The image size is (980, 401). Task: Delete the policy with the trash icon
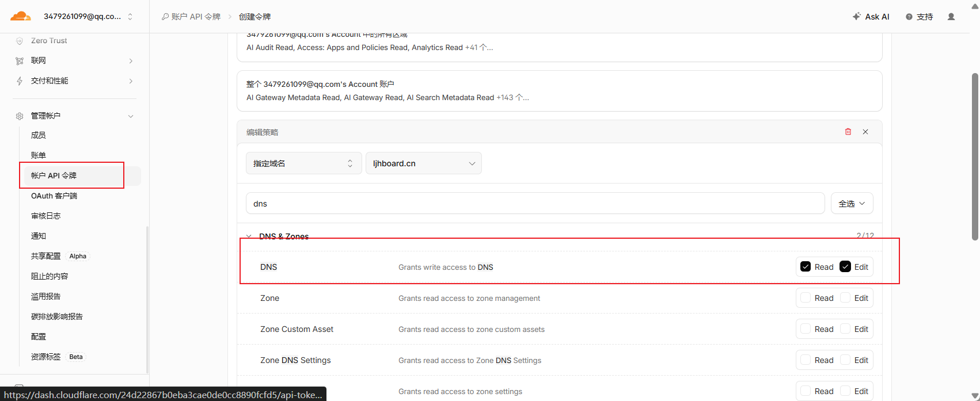(848, 132)
